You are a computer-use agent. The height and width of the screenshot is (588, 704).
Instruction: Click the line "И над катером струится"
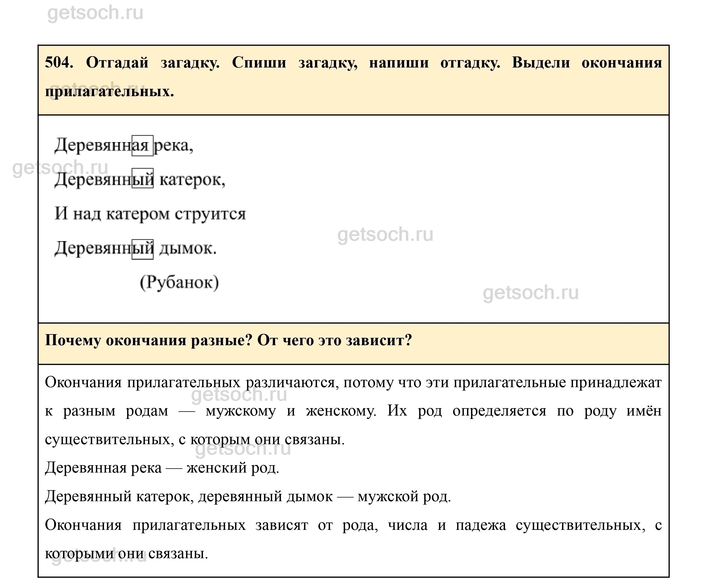point(150,214)
